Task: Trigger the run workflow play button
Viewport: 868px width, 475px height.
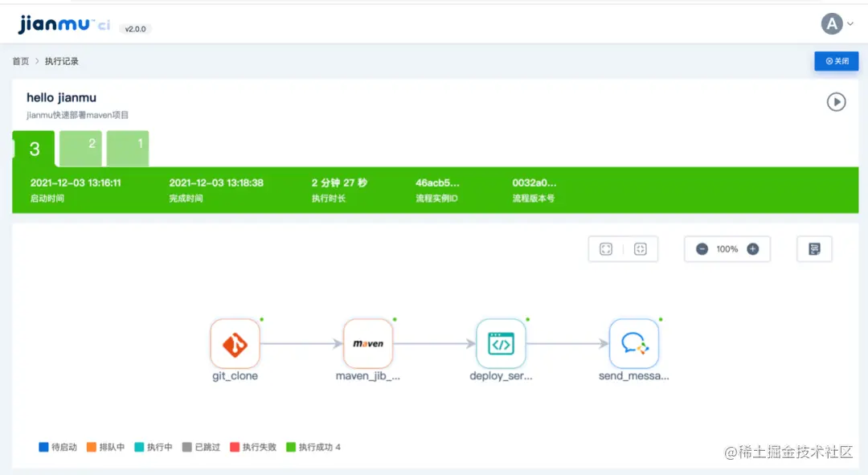Action: (x=836, y=102)
